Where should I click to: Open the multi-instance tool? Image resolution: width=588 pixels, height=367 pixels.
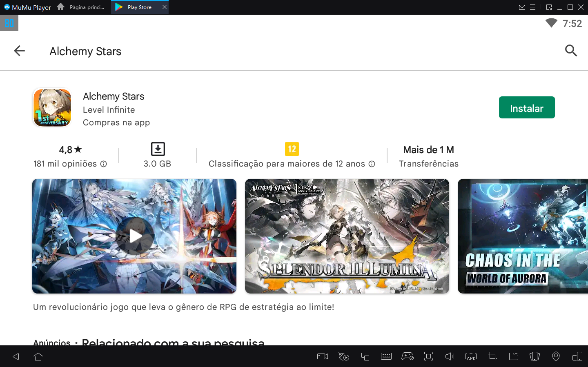click(365, 356)
